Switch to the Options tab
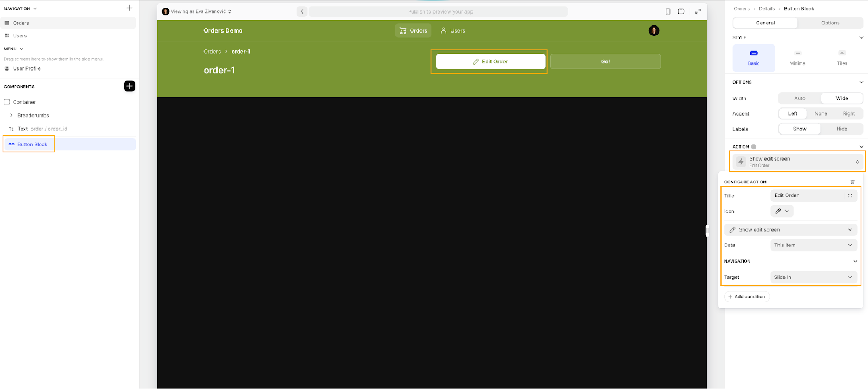The width and height of the screenshot is (868, 389). (x=830, y=23)
